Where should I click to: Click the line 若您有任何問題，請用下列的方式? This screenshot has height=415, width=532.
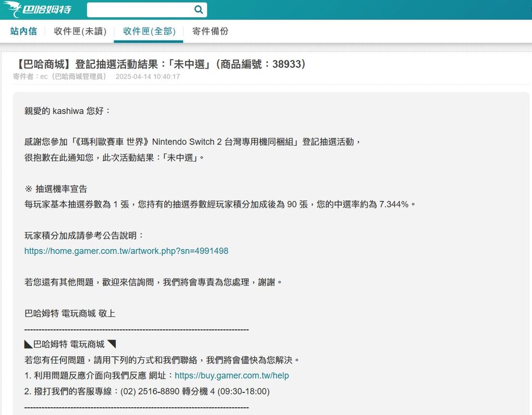162,360
